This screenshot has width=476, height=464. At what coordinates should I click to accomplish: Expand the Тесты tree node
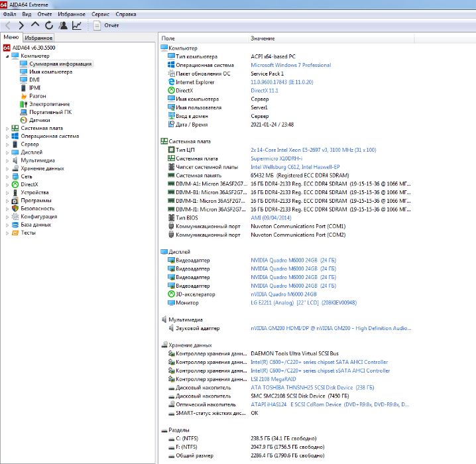click(7, 232)
